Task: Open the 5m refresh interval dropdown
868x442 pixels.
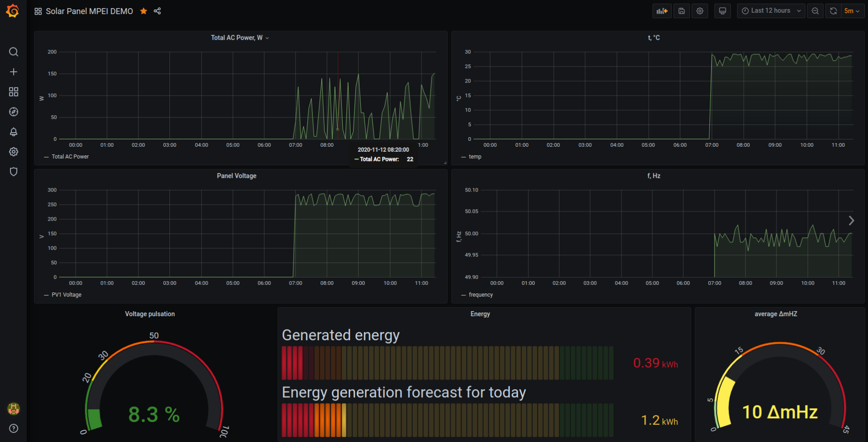Action: point(852,11)
